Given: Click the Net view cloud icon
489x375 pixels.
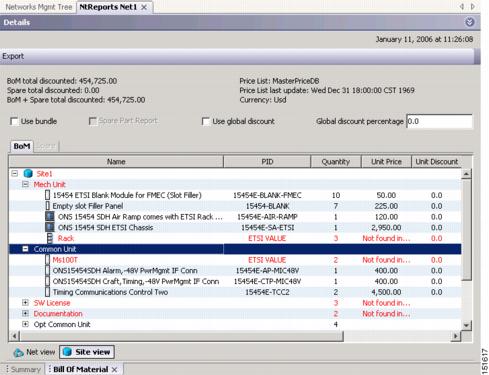Looking at the screenshot, I should coord(18,352).
